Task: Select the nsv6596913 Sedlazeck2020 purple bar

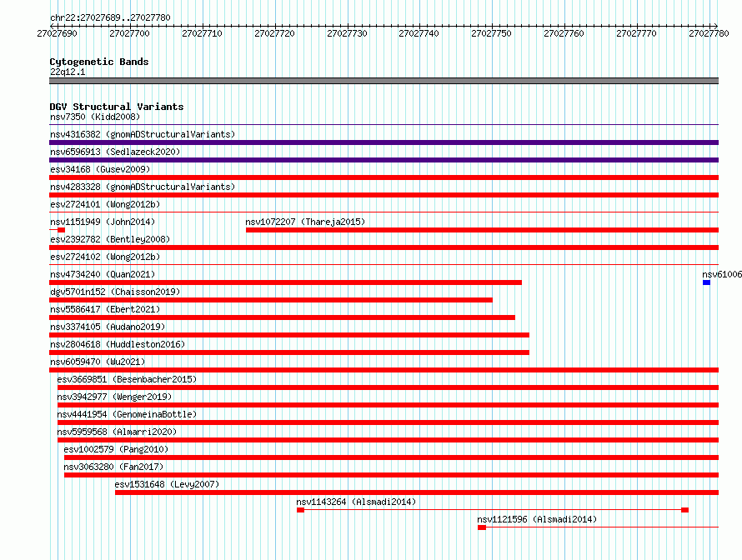Action: [384, 160]
